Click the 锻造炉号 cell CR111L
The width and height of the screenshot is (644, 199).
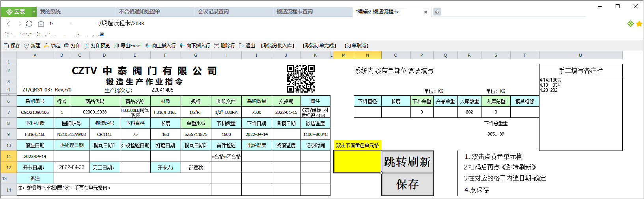(x=105, y=134)
